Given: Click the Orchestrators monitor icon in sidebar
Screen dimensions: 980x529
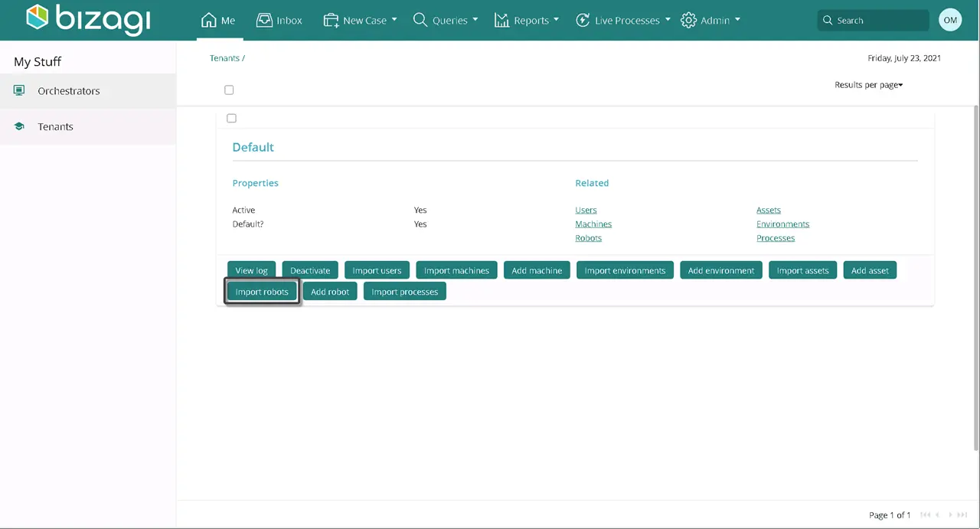Looking at the screenshot, I should [19, 90].
